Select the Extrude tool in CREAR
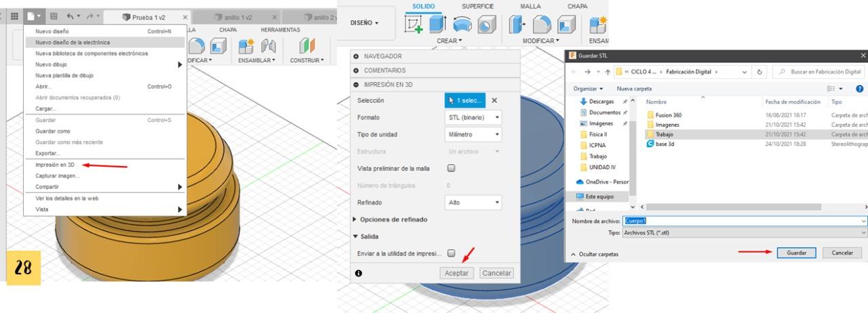This screenshot has width=868, height=313. click(x=437, y=24)
